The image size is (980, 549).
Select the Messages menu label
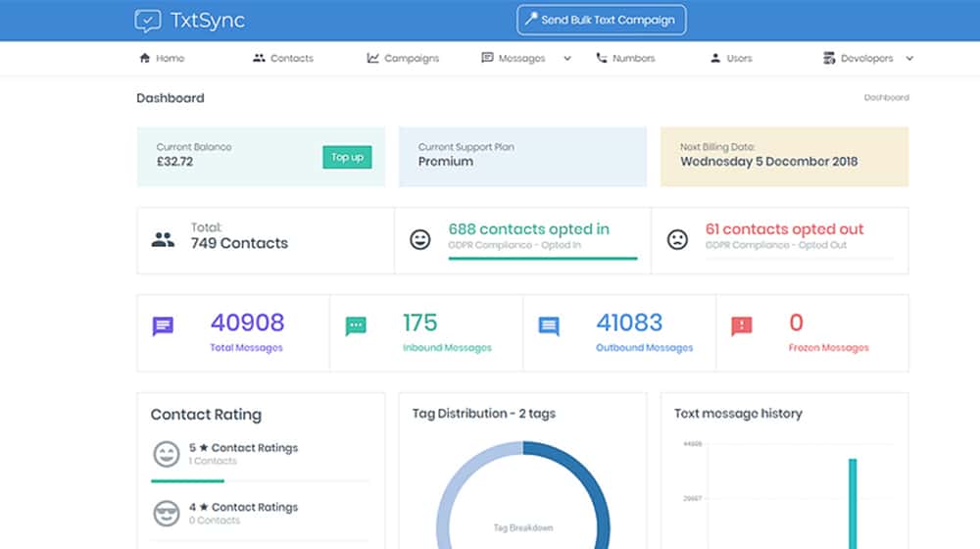[x=522, y=58]
